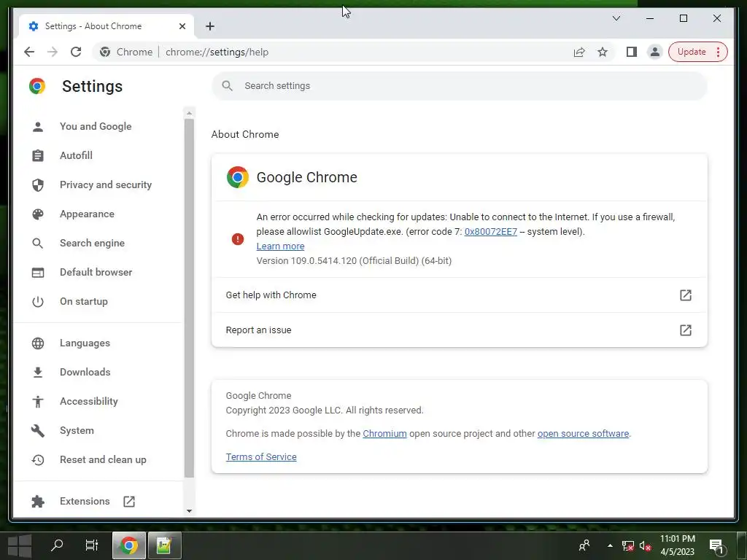Click the red Update button
Screen dimensions: 747x560
coord(692,52)
